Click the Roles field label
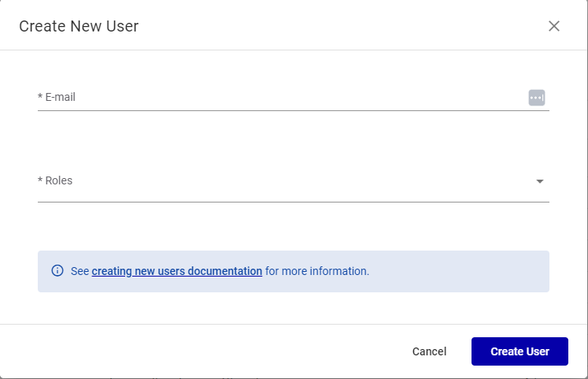 (59, 181)
